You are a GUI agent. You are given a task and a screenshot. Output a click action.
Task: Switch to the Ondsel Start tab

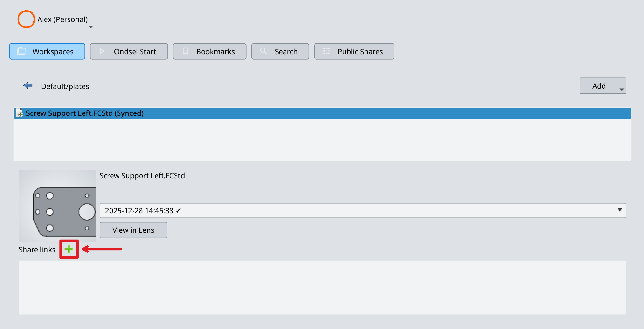pos(129,51)
